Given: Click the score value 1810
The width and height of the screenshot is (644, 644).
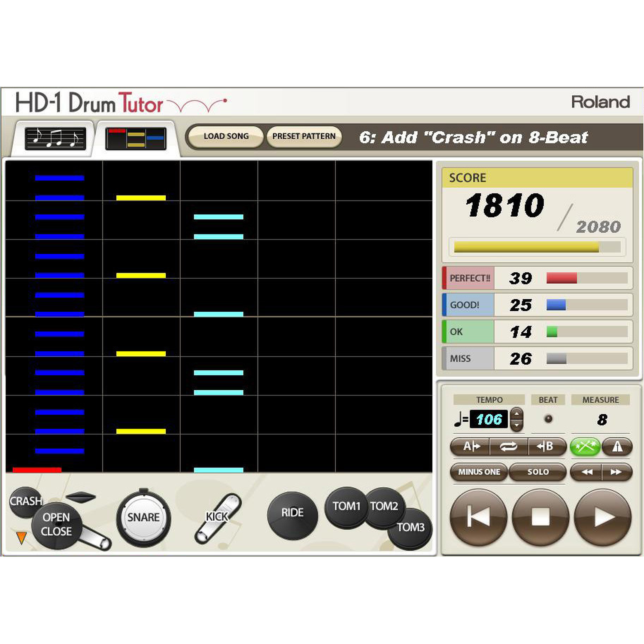Looking at the screenshot, I should [x=505, y=205].
